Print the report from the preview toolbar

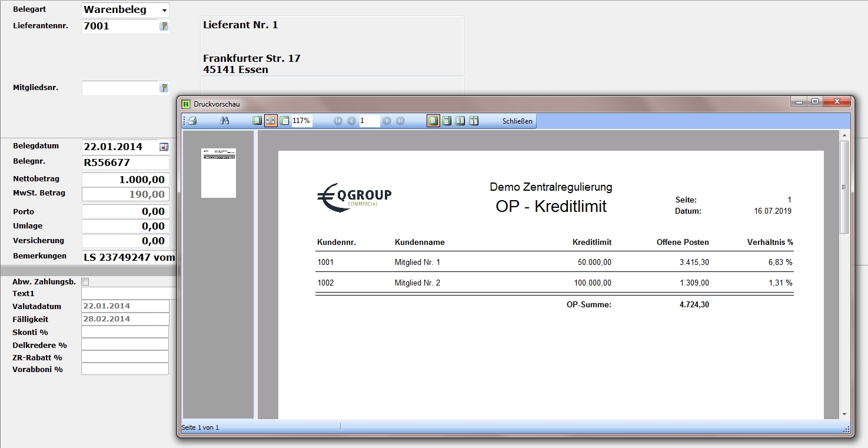pyautogui.click(x=192, y=121)
